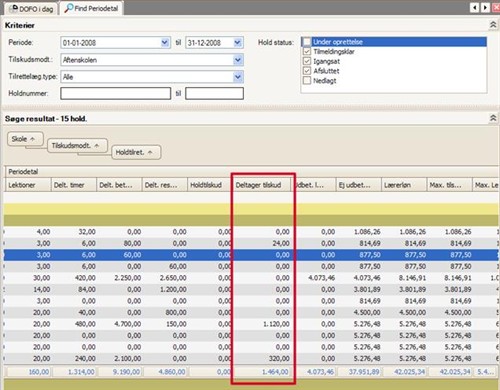Click the tab scroll left arrow

click(474, 7)
